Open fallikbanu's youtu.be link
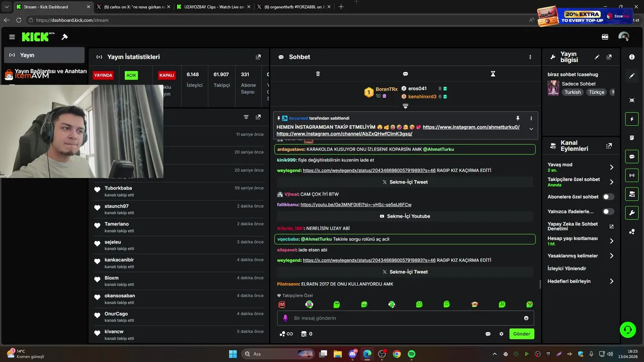 (356, 205)
